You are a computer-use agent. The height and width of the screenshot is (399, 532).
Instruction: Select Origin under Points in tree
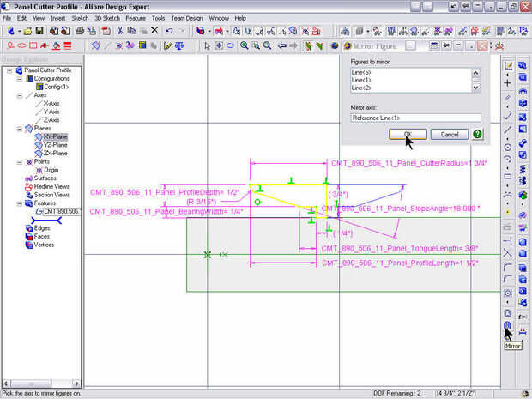(51, 170)
